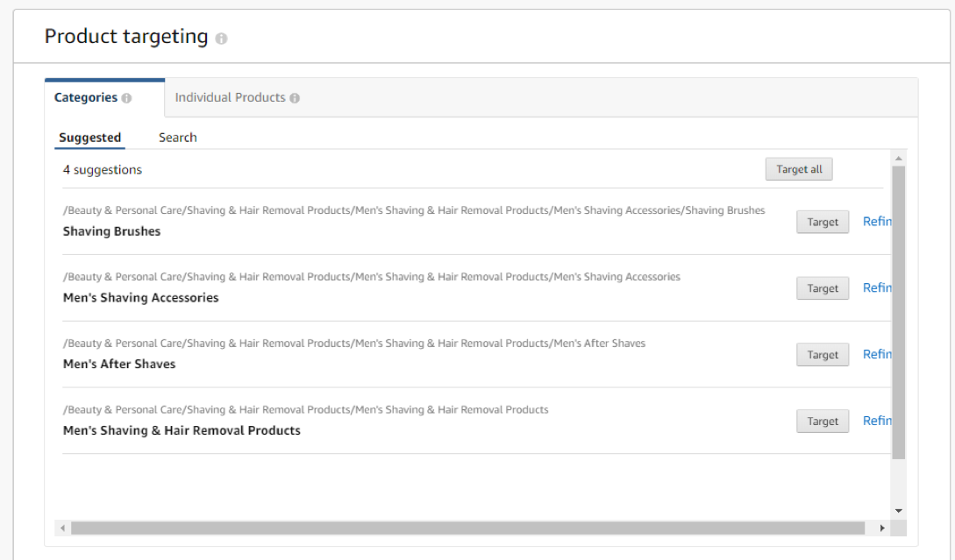Screen dimensions: 955x560
Task: Click info icon beside Individual Products
Action: point(295,98)
